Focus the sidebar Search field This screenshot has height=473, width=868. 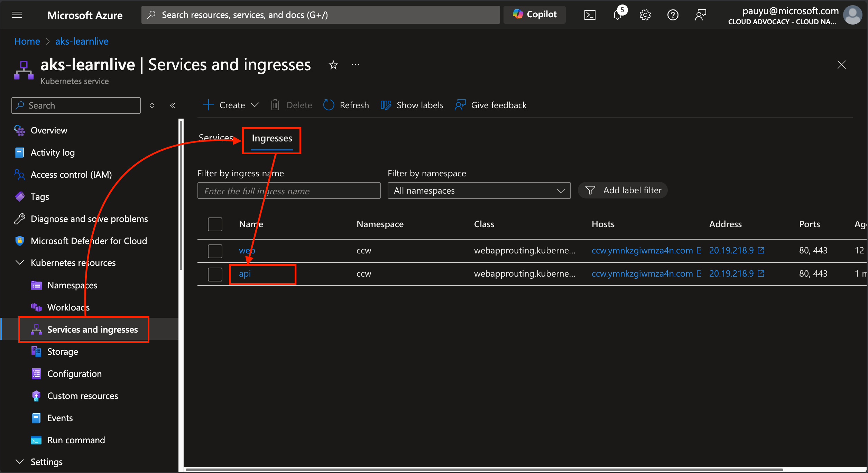76,105
